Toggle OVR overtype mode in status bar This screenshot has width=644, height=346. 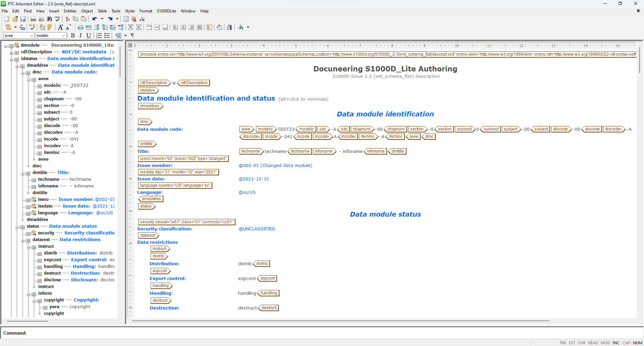point(582,343)
